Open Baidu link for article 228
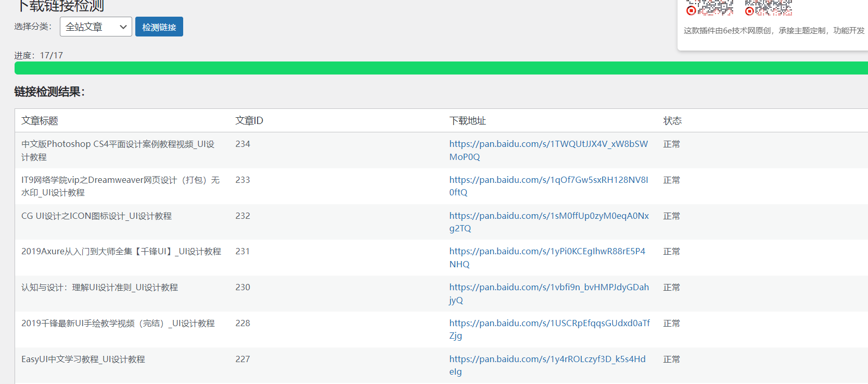Viewport: 868px width, 384px height. [549, 324]
